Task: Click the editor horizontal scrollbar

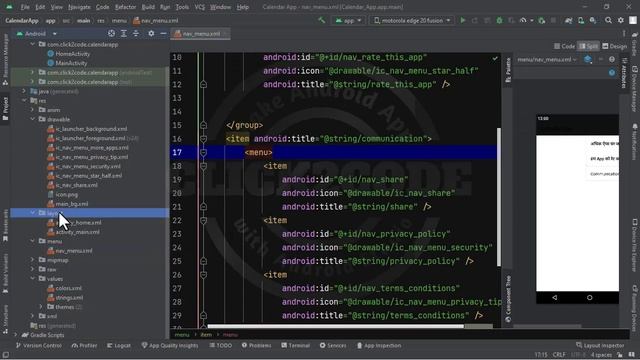Action: 336,326
